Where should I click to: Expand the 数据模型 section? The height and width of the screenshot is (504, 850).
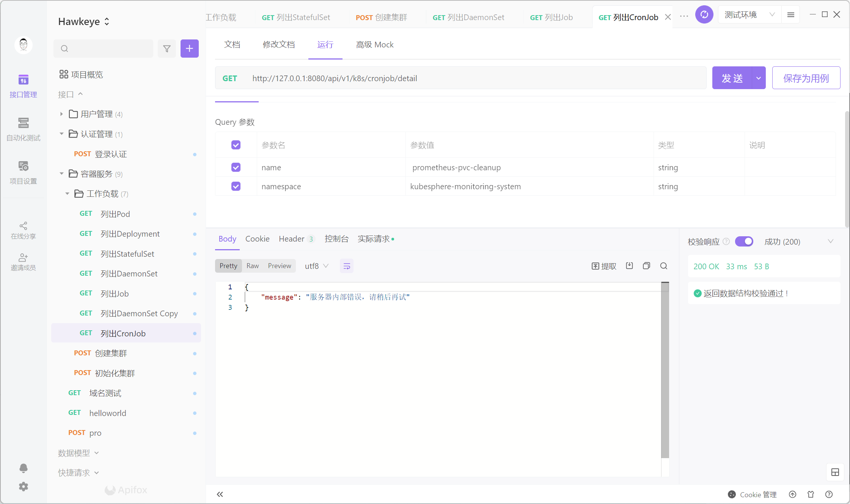coord(78,453)
